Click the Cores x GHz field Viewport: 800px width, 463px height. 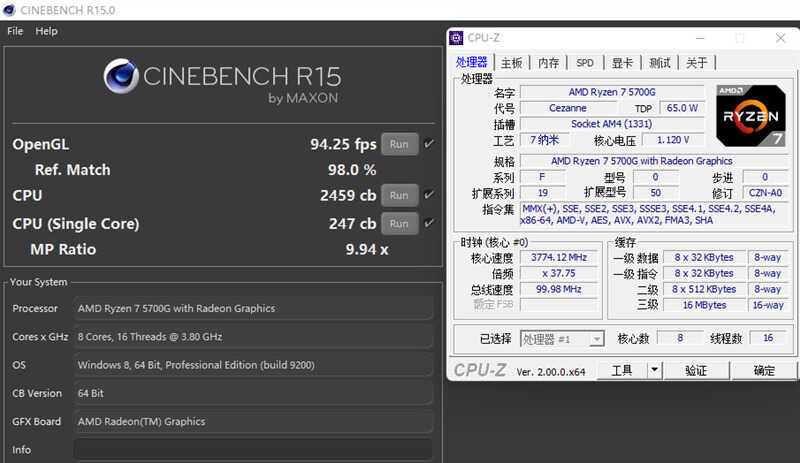(253, 337)
